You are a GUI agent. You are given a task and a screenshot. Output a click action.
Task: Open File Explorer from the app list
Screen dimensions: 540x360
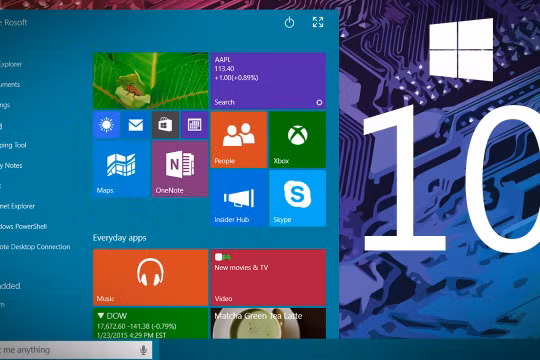11,64
